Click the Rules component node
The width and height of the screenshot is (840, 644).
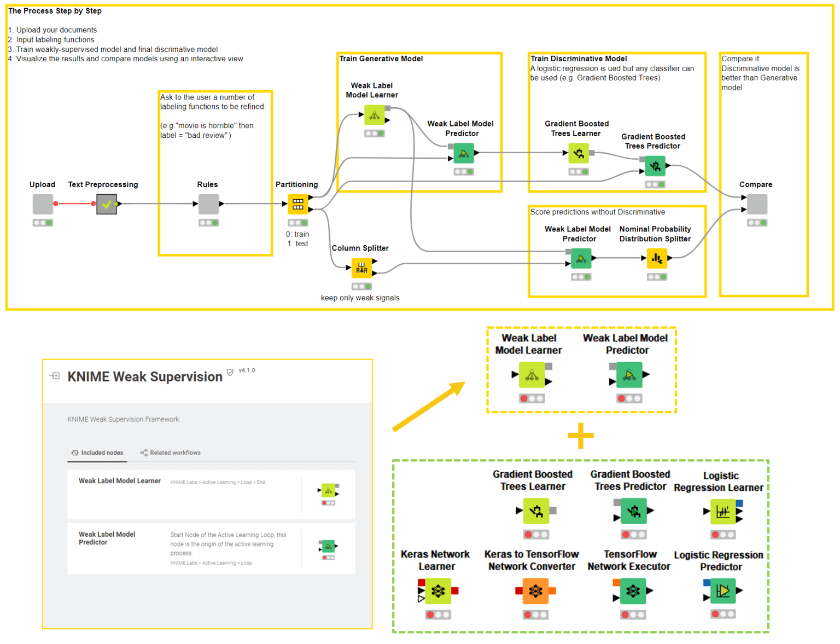[208, 204]
